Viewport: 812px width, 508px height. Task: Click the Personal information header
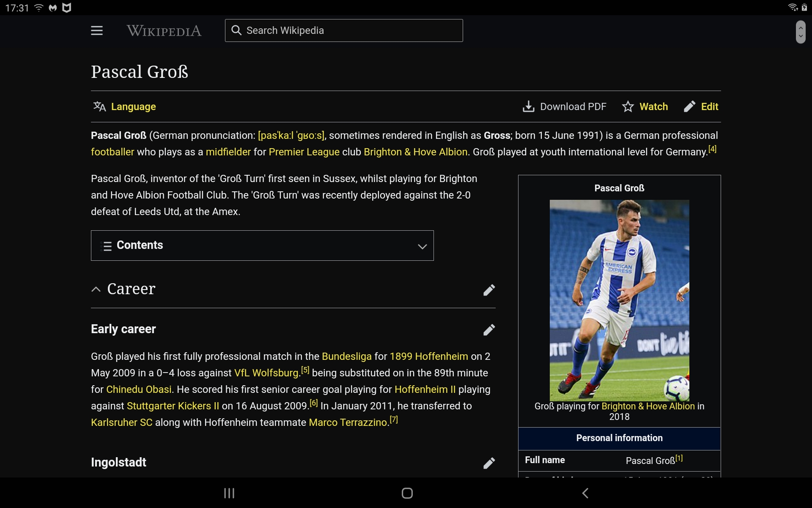click(619, 438)
